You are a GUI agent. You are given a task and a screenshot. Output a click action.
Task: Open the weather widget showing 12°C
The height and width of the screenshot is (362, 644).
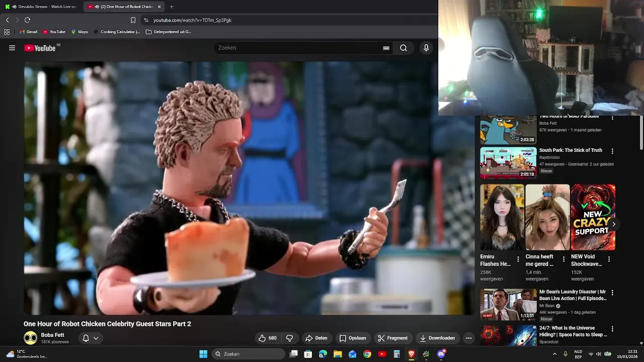(x=26, y=354)
